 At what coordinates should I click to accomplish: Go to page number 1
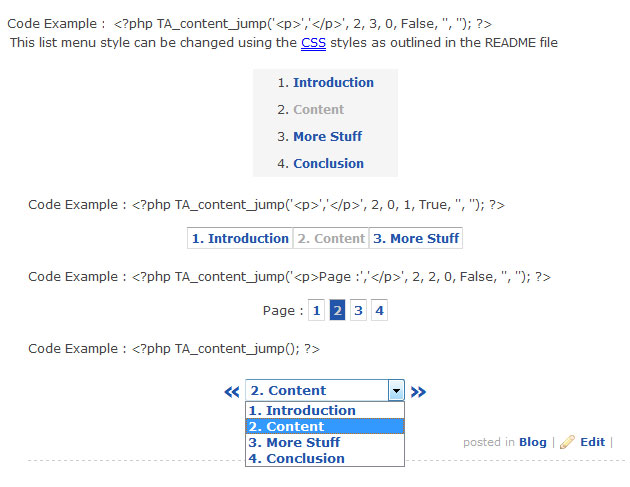coord(316,310)
